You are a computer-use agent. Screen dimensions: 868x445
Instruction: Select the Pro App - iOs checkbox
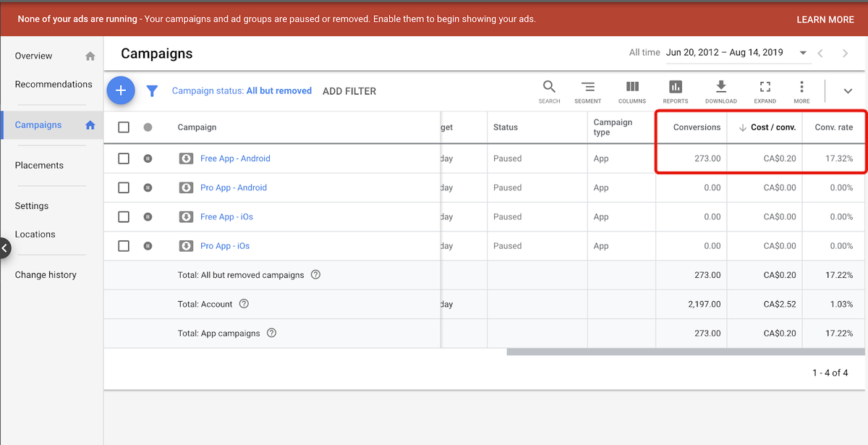coord(124,246)
